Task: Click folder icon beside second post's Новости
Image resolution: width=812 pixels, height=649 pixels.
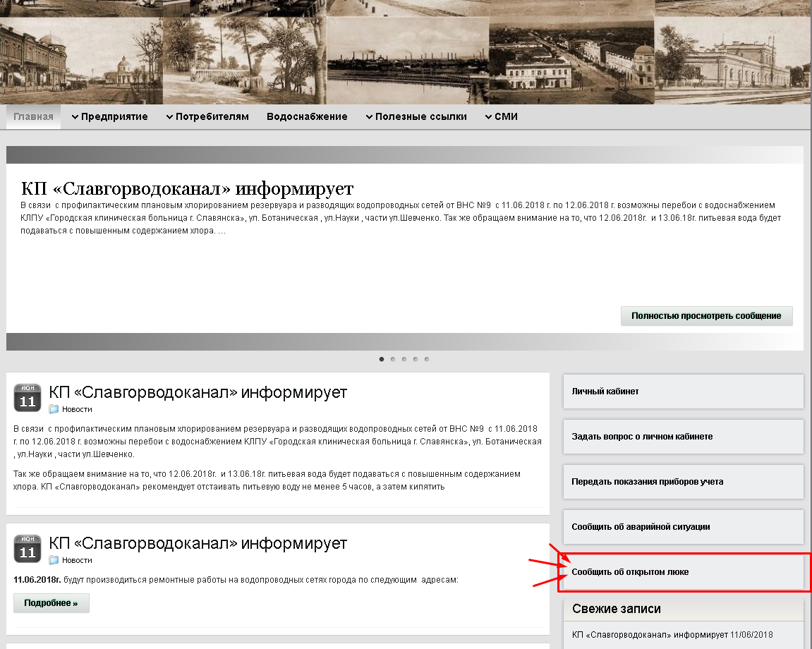Action: [54, 560]
